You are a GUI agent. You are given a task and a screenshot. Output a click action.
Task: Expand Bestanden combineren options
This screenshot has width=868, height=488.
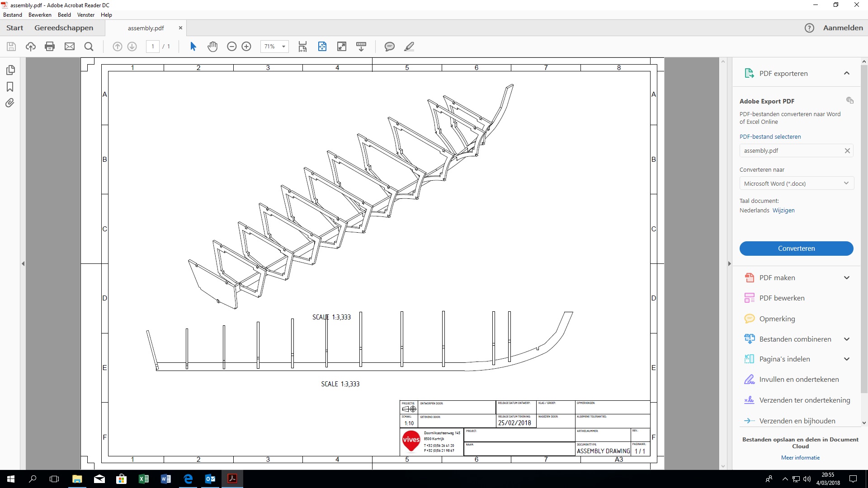coord(847,339)
